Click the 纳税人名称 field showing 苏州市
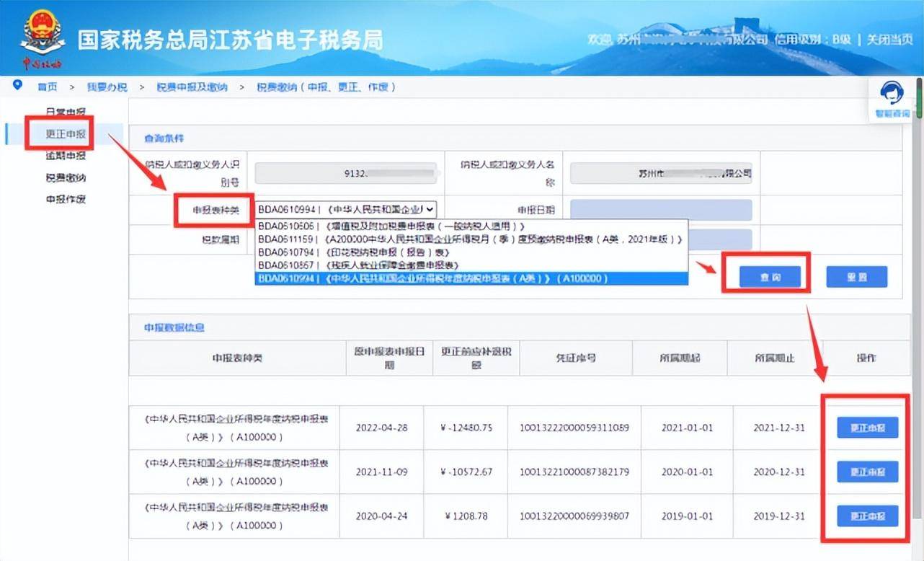The width and height of the screenshot is (924, 561). tap(661, 173)
